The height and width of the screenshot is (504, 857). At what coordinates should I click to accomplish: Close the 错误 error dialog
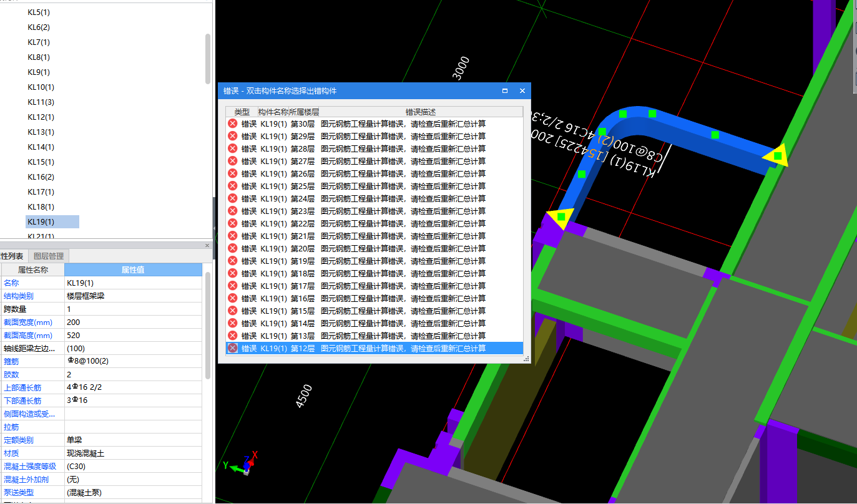(522, 91)
